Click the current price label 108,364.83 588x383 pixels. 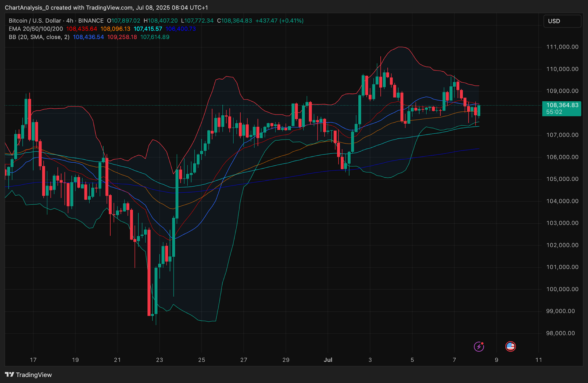[562, 105]
